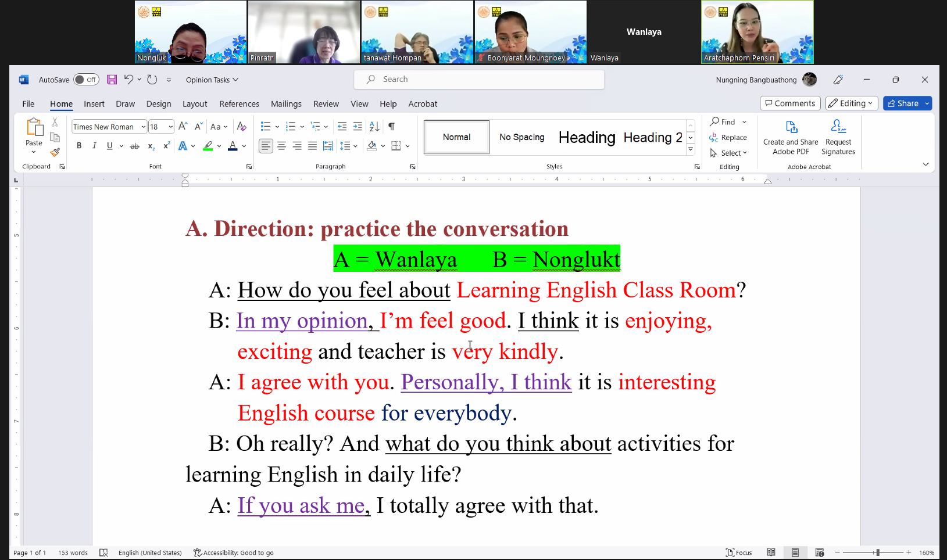Click the Cut scissors icon
The width and height of the screenshot is (947, 560).
tap(55, 122)
